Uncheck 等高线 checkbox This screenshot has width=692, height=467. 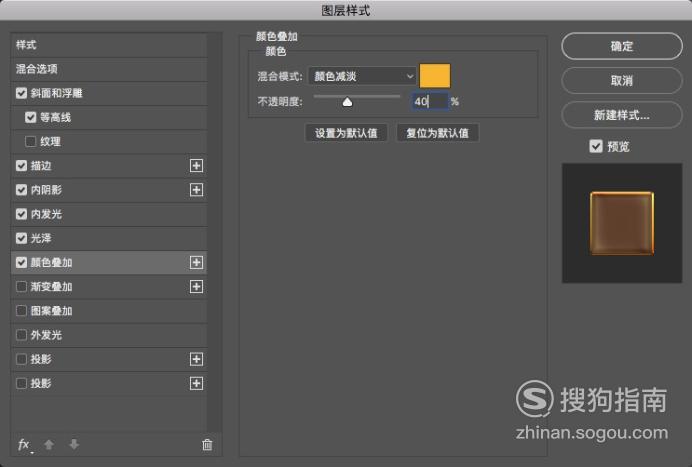tap(30, 117)
